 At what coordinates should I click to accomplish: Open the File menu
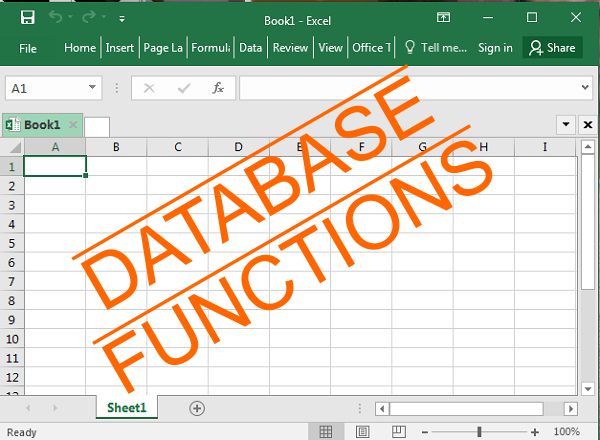(28, 48)
